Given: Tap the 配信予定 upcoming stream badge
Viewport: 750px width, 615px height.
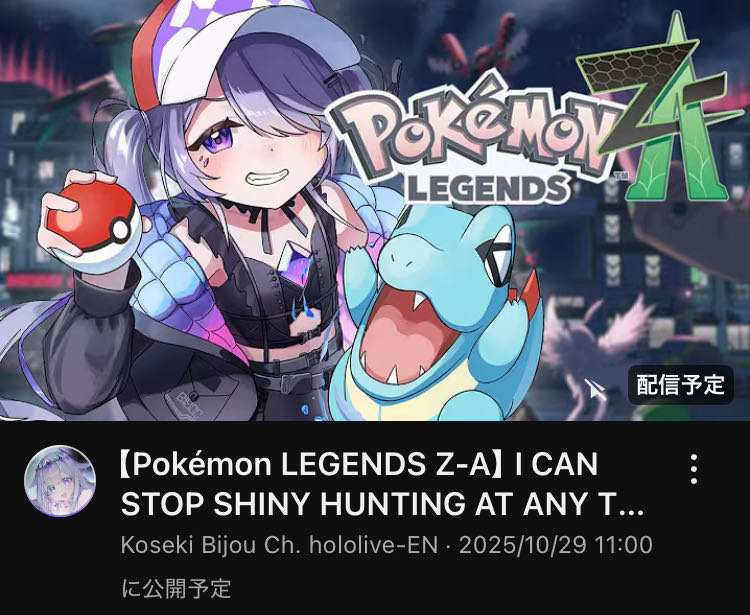Looking at the screenshot, I should click(680, 385).
